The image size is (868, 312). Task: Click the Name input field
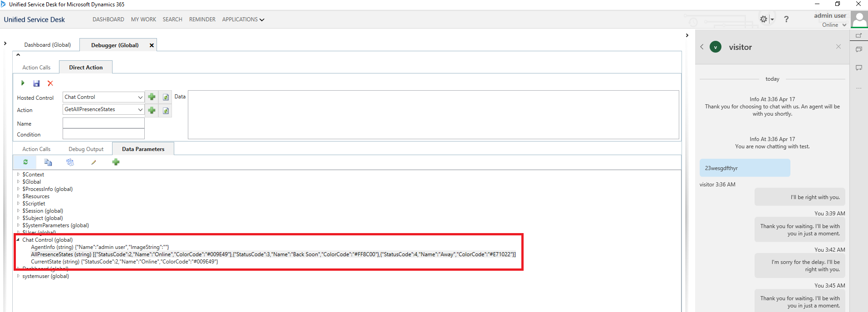pyautogui.click(x=103, y=123)
